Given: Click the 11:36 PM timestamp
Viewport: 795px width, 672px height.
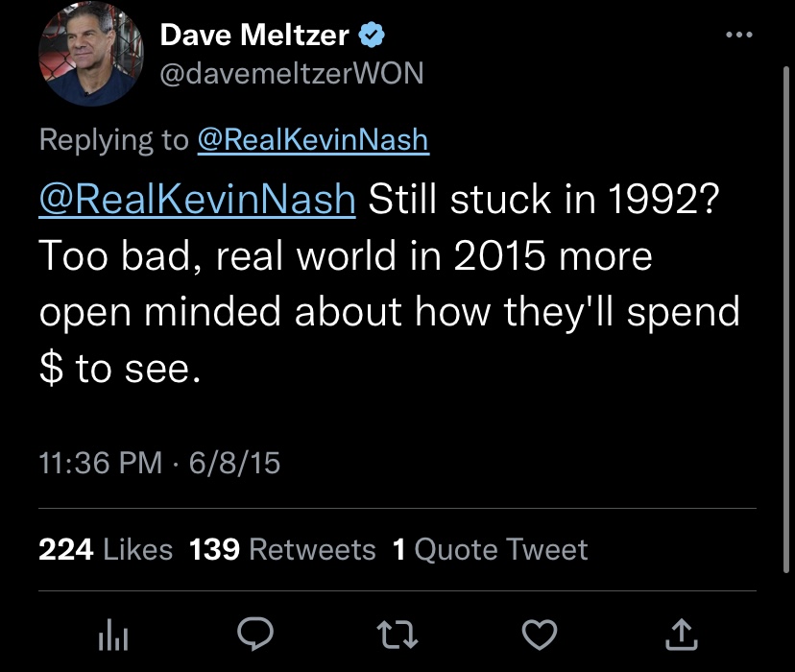Looking at the screenshot, I should tap(101, 463).
